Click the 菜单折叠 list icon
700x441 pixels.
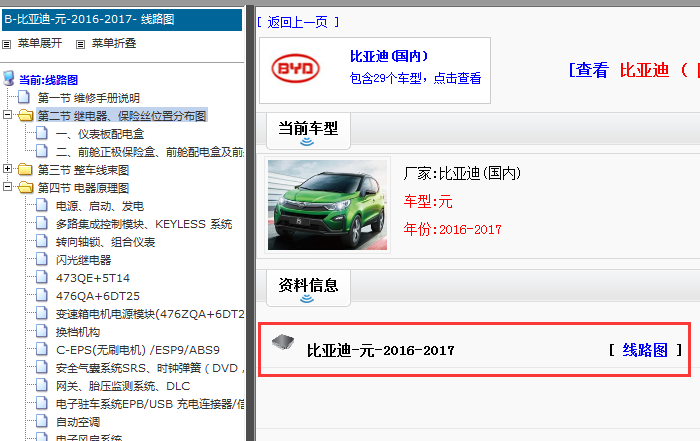click(80, 44)
